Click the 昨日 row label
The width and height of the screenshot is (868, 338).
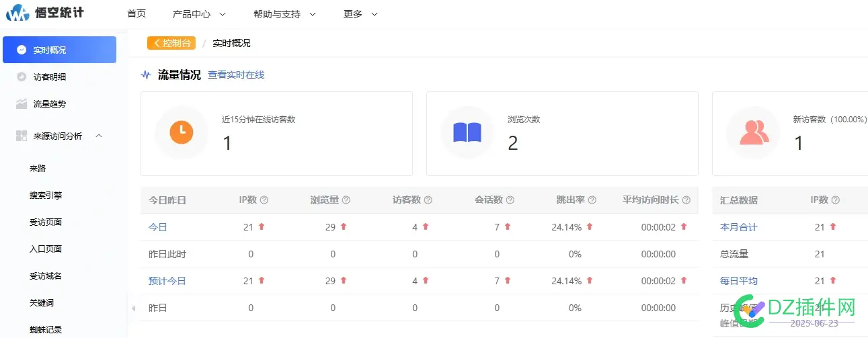tap(157, 308)
